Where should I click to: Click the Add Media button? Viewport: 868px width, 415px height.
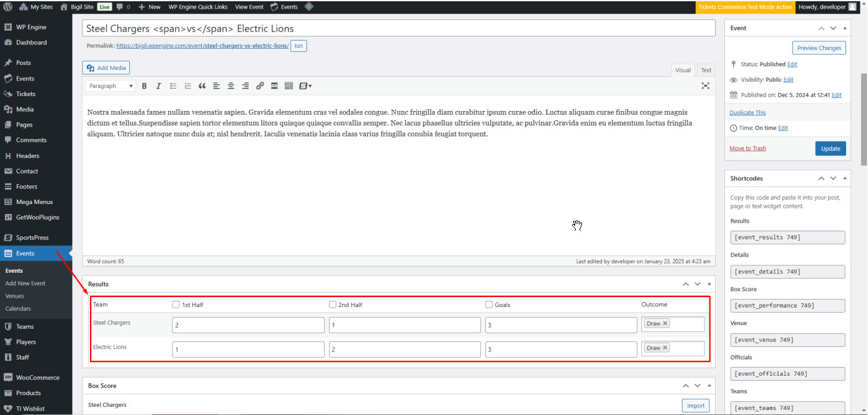(106, 68)
